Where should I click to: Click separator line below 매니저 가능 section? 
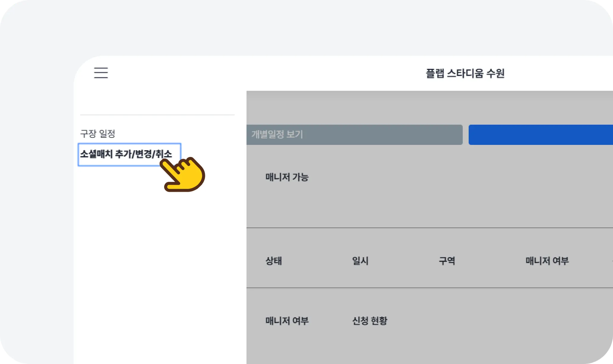coord(419,228)
